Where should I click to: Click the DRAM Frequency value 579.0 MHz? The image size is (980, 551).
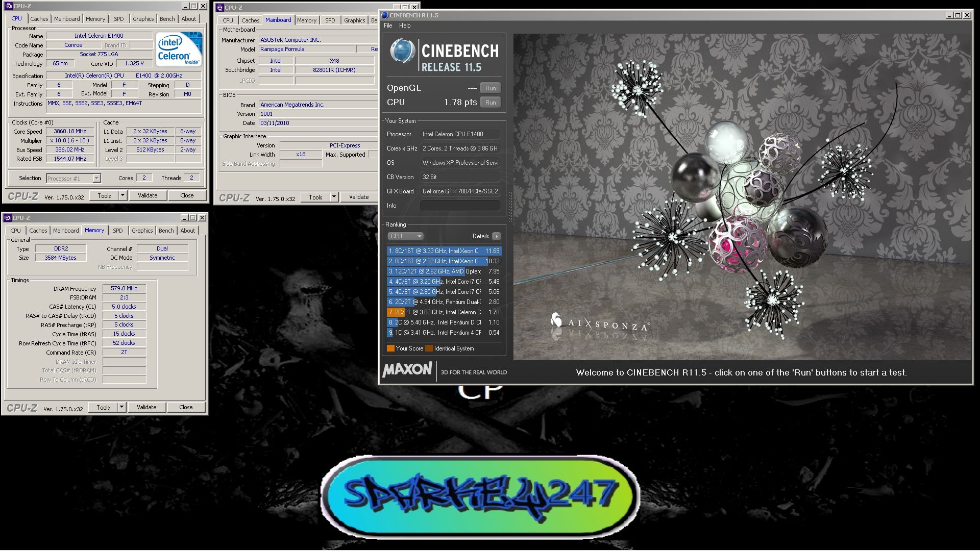[124, 288]
